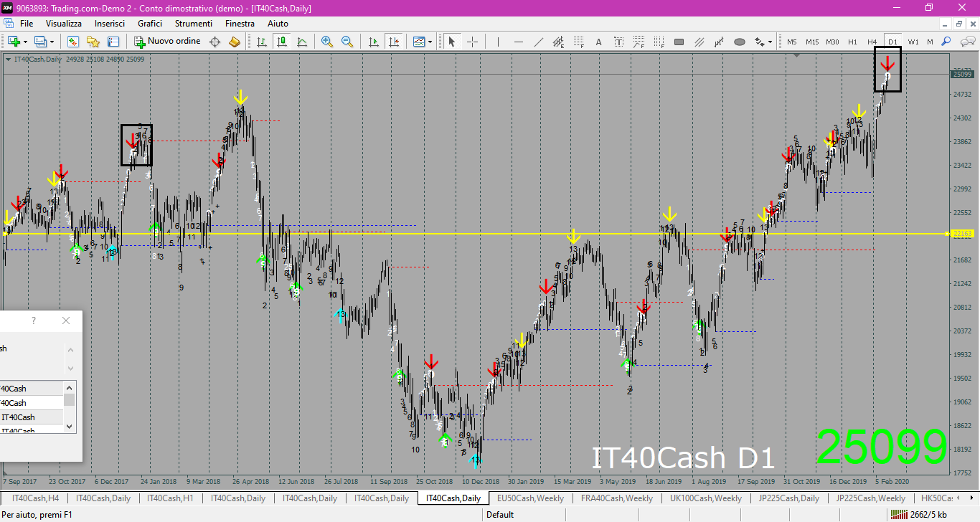Open the MetaEditor book icon
Screen dimensions: 980x522
tap(235, 42)
